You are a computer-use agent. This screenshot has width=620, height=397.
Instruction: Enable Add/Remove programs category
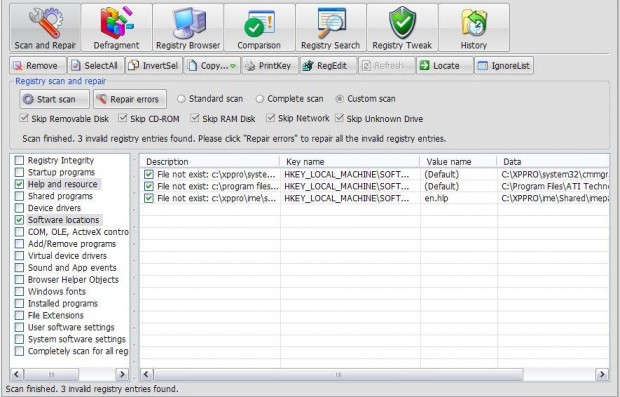tap(19, 244)
